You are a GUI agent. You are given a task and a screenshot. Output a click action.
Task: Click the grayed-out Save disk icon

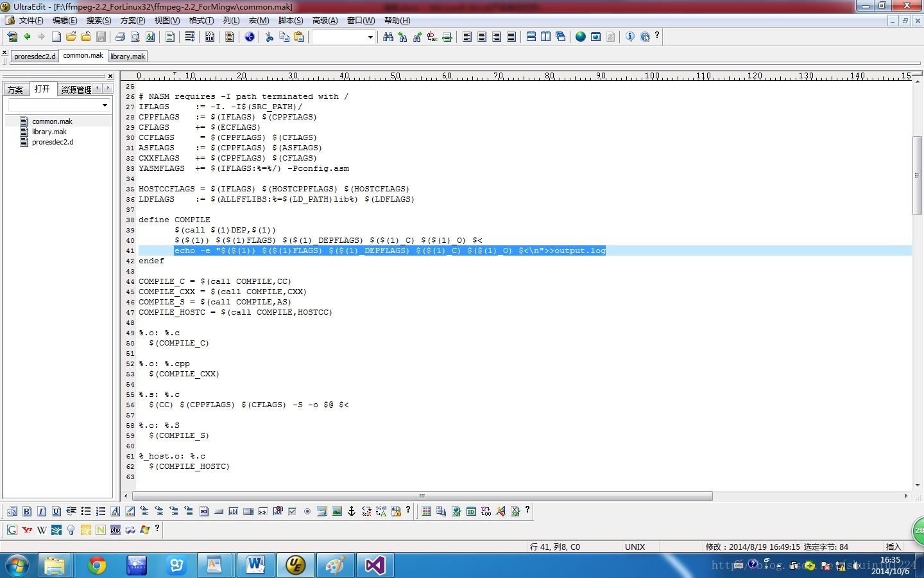click(x=101, y=37)
